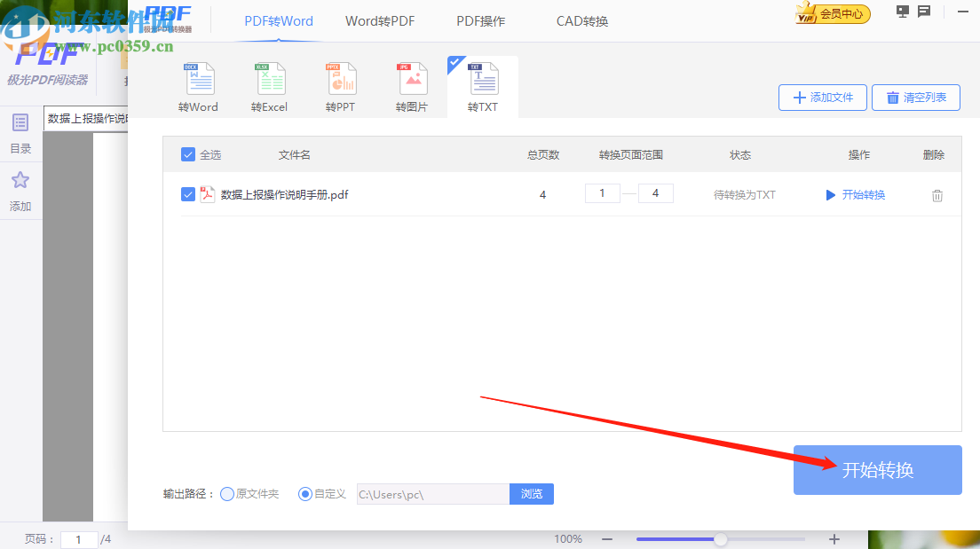Switch to the Word转PDF tab
980x549 pixels.
[x=380, y=20]
